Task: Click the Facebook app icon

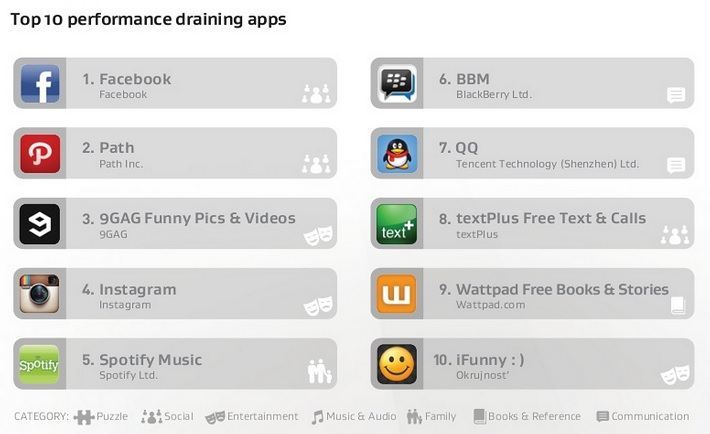Action: click(x=40, y=83)
